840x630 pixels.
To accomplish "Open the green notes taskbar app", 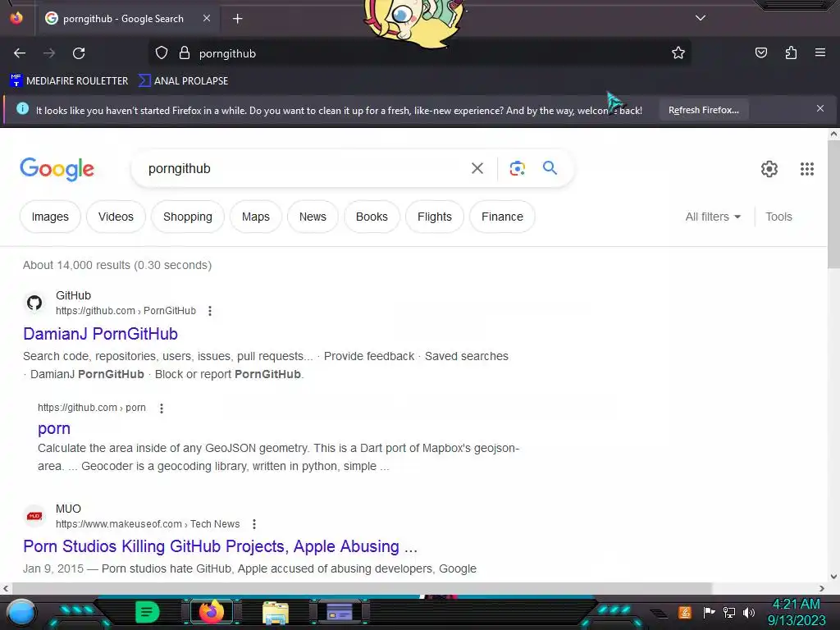I will tap(148, 612).
